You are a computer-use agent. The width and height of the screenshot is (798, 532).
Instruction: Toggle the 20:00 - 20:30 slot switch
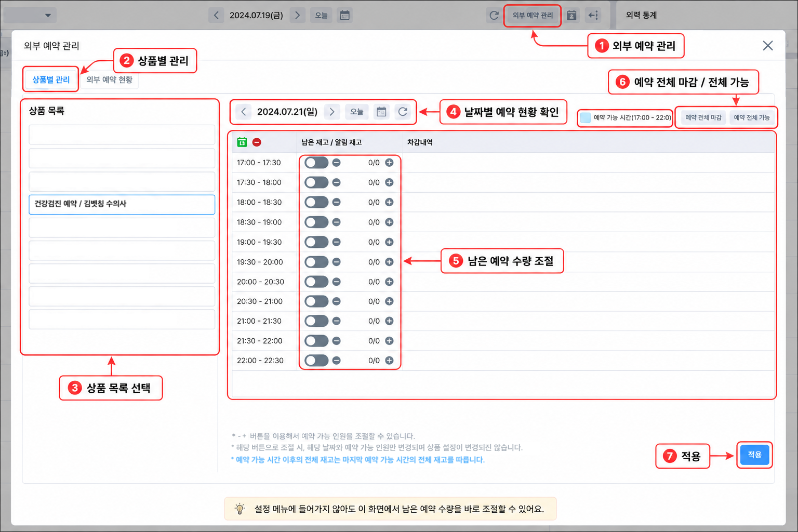click(x=316, y=282)
